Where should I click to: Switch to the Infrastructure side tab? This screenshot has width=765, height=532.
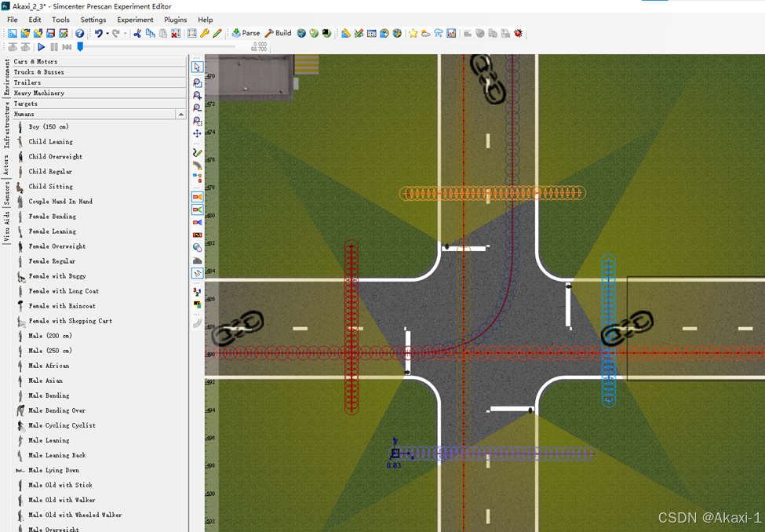click(x=6, y=125)
